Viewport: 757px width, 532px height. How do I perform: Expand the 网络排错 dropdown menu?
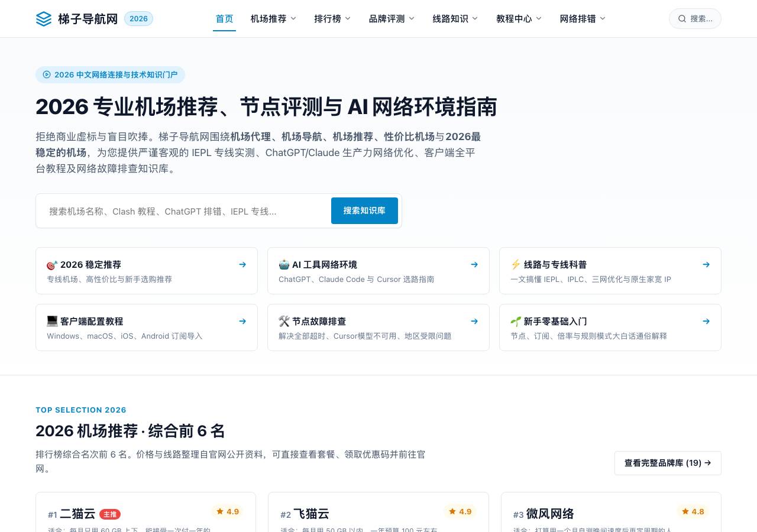[x=583, y=19]
